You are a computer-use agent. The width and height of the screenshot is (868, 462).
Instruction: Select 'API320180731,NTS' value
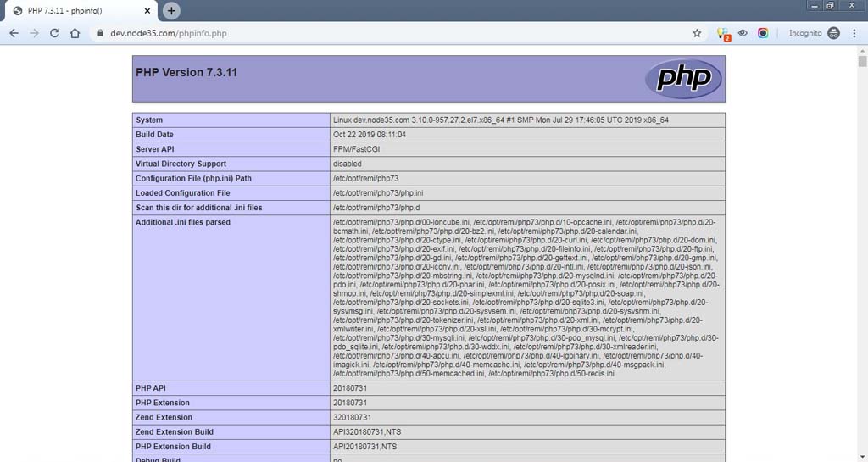click(367, 432)
